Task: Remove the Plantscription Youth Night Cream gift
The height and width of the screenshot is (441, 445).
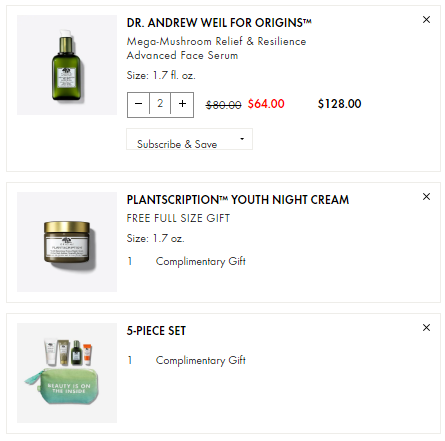Action: click(x=426, y=197)
